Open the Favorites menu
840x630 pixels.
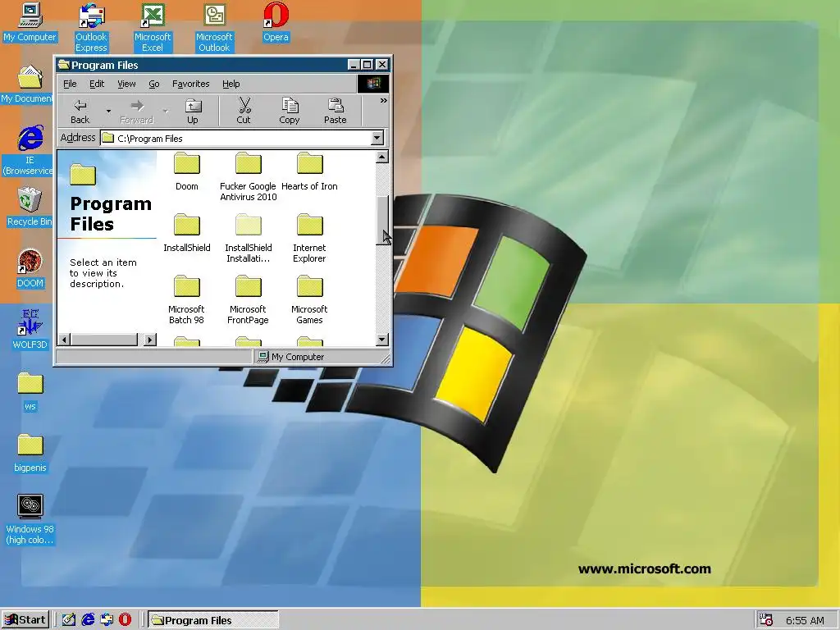pyautogui.click(x=190, y=84)
